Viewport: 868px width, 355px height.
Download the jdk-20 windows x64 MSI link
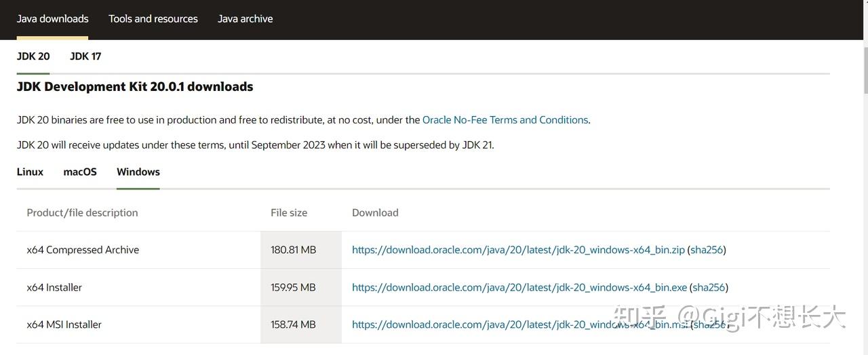[520, 325]
